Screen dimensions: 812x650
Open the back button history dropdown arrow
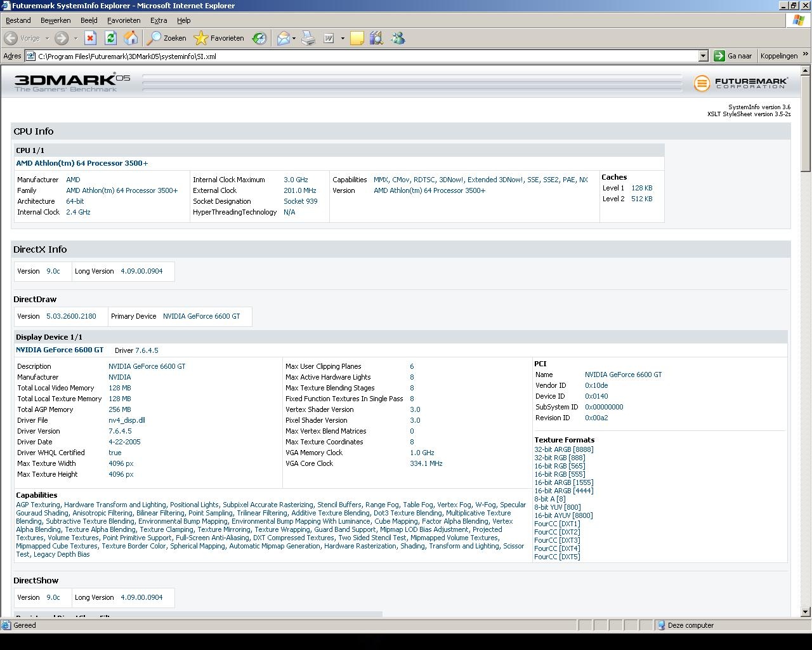click(x=47, y=38)
